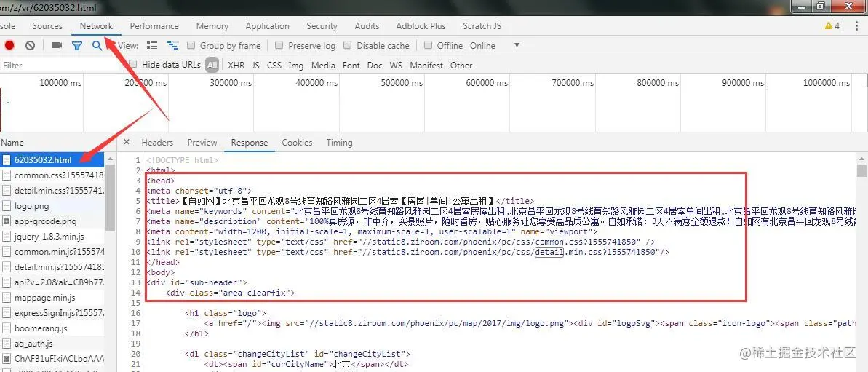Filter requests by XHR type
This screenshot has height=372, width=868.
(236, 66)
